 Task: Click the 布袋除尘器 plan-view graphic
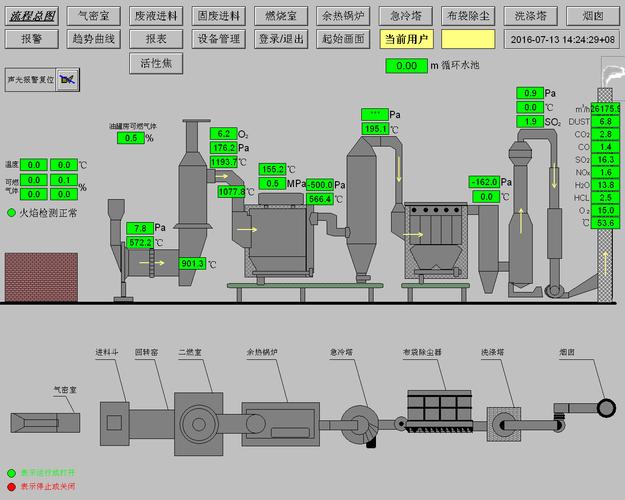(x=439, y=411)
